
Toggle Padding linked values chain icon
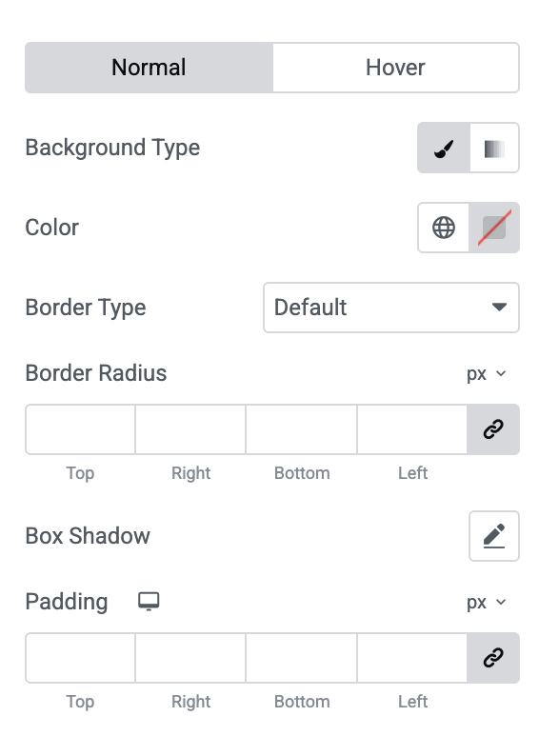pyautogui.click(x=493, y=658)
